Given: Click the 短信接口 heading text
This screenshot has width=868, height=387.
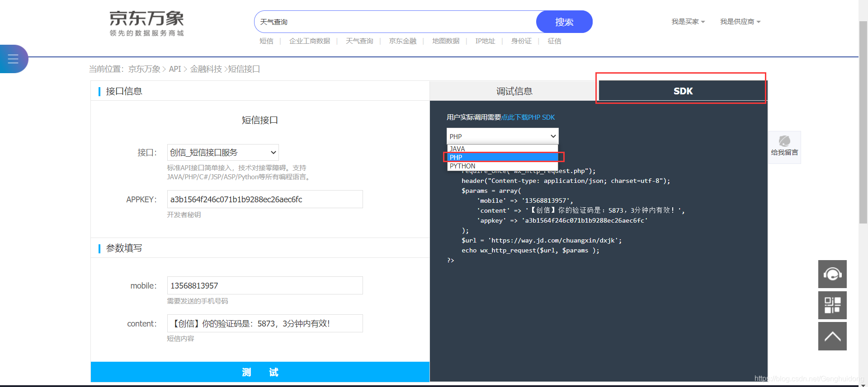Looking at the screenshot, I should point(260,120).
